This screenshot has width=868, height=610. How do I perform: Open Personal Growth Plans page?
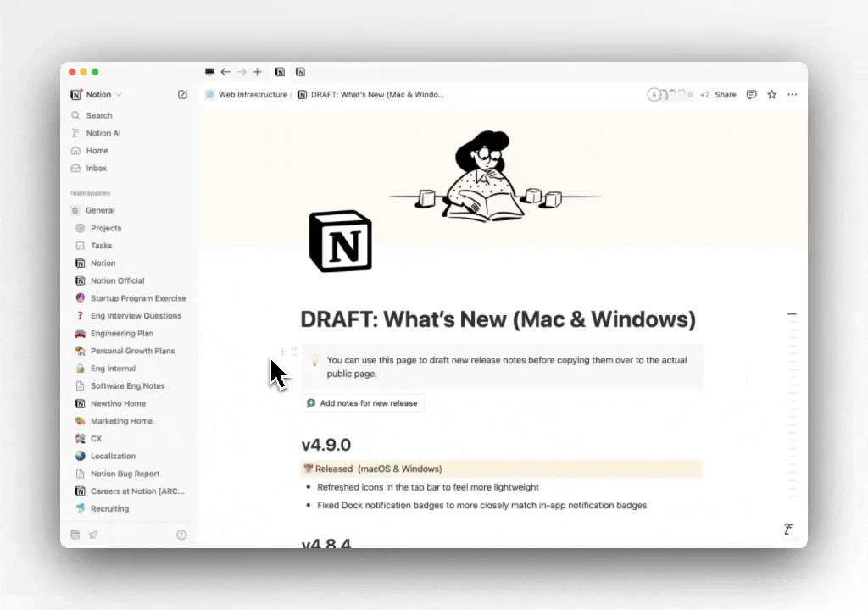coord(132,351)
